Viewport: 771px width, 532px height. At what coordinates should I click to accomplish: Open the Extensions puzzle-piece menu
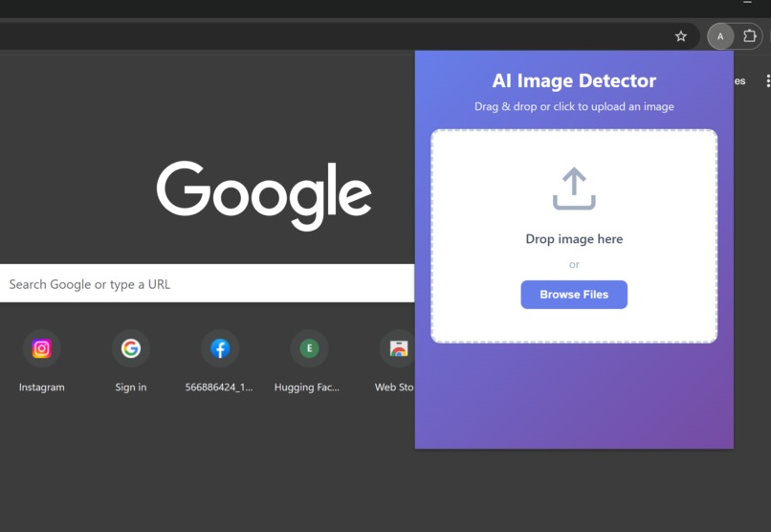pos(749,36)
